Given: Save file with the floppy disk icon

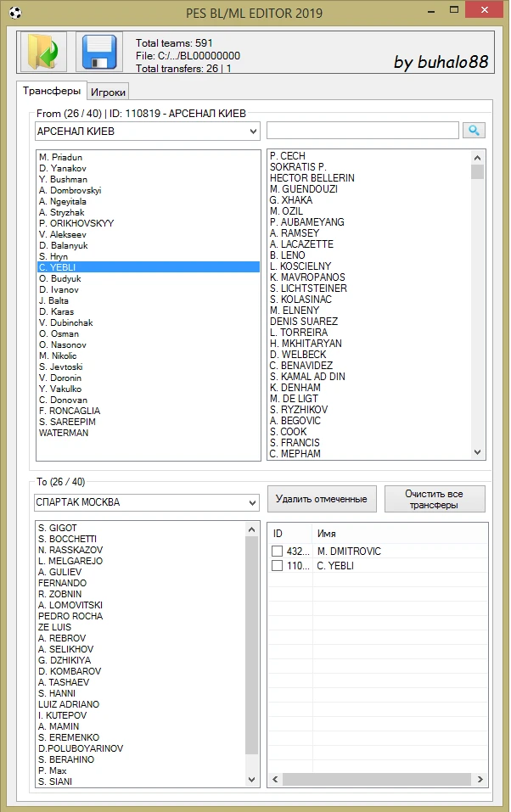Looking at the screenshot, I should point(99,51).
